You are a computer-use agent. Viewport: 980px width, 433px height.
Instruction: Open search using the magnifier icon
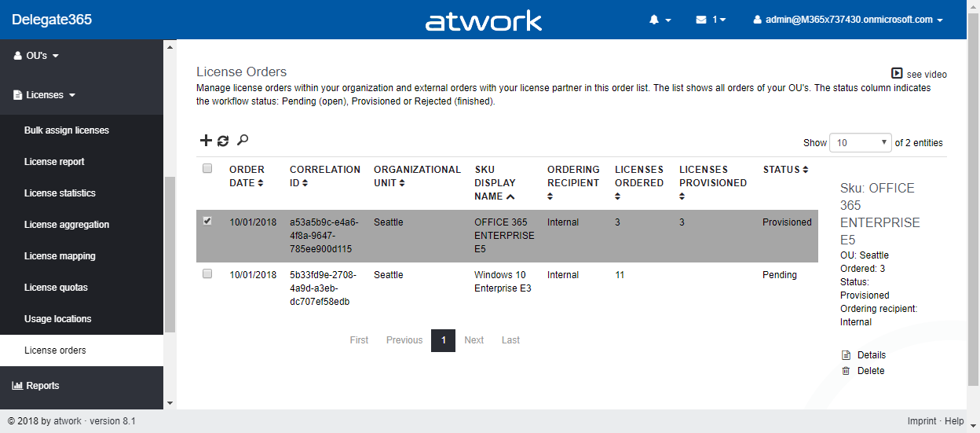point(243,140)
